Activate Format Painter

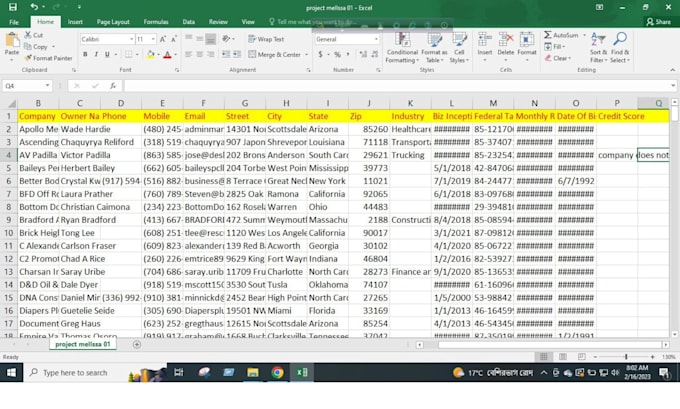click(48, 58)
